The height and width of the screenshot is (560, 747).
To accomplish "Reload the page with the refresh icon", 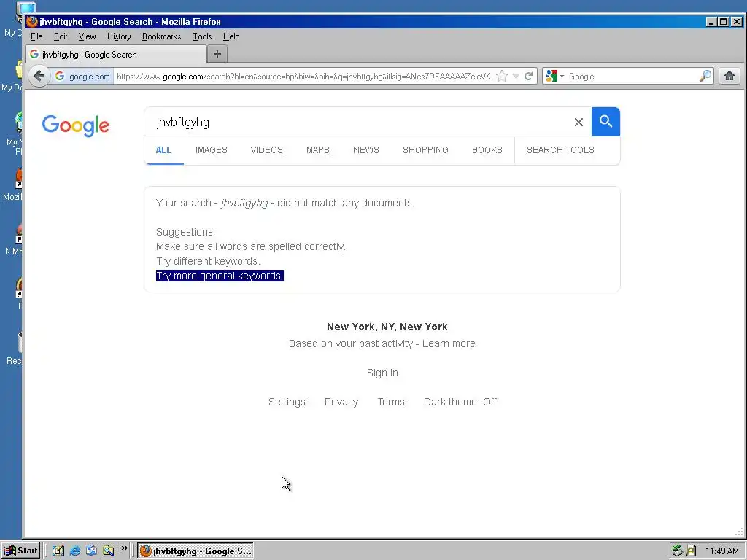I will 528,76.
